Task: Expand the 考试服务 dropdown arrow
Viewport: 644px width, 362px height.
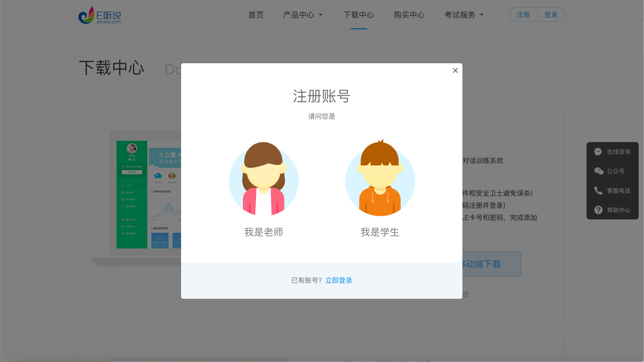Action: (482, 15)
